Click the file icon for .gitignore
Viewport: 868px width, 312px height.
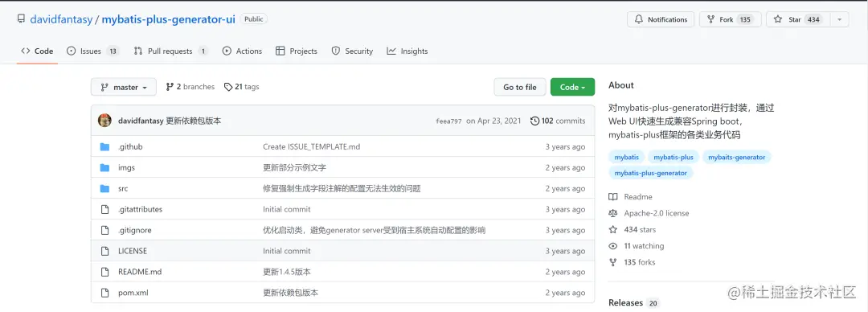tap(104, 230)
